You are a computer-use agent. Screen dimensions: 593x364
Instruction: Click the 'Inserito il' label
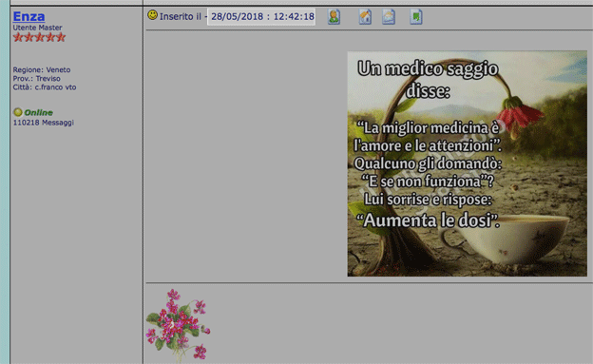click(x=180, y=17)
